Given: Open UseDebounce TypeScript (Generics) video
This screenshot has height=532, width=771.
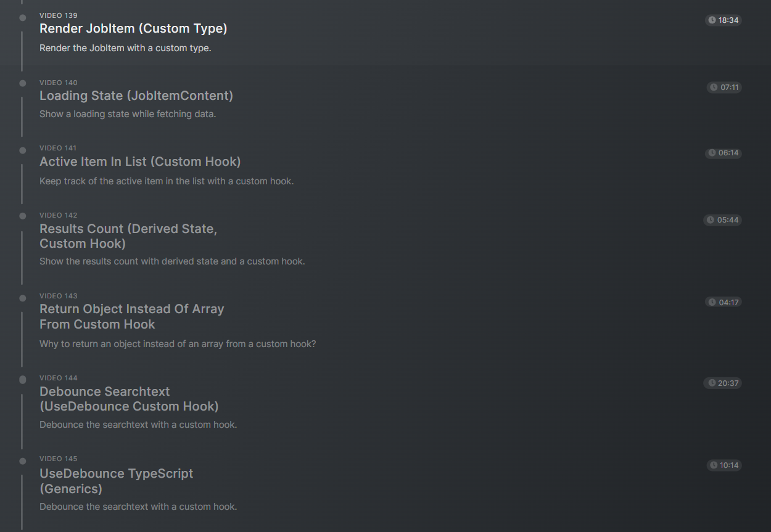Looking at the screenshot, I should click(117, 481).
